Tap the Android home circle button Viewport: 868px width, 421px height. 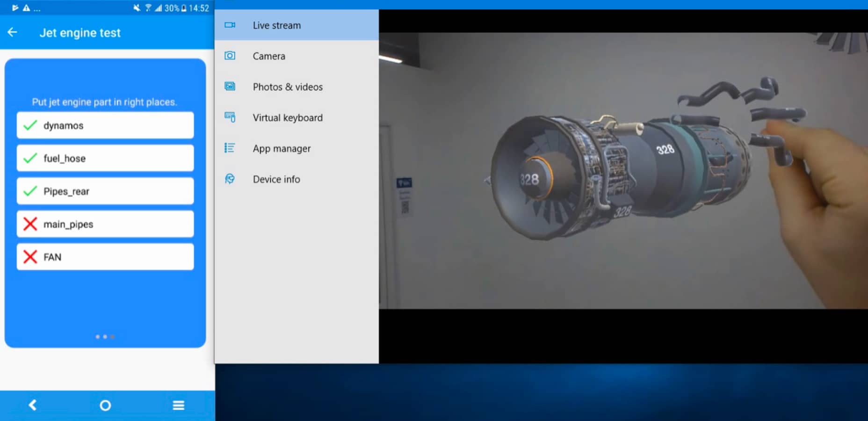pos(105,405)
